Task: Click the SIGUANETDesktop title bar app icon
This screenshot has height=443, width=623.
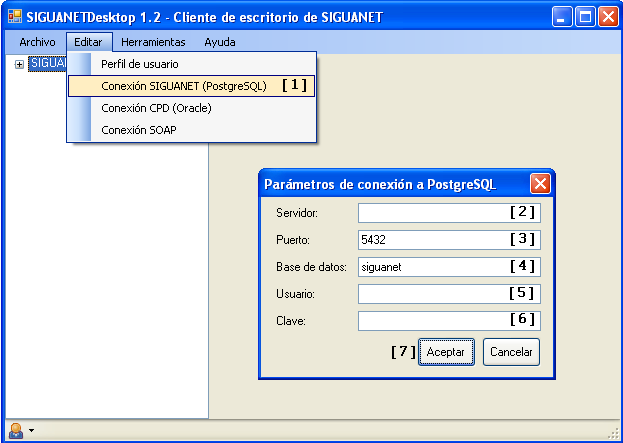Action: [x=15, y=16]
